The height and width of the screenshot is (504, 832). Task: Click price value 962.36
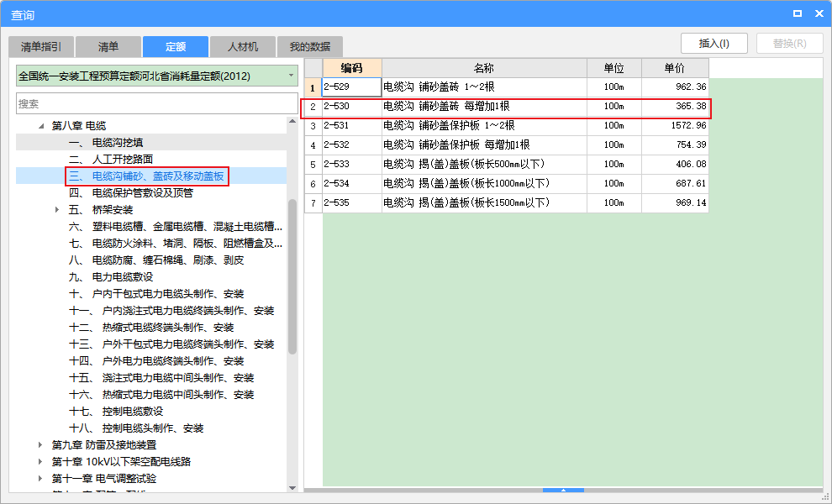pos(691,87)
